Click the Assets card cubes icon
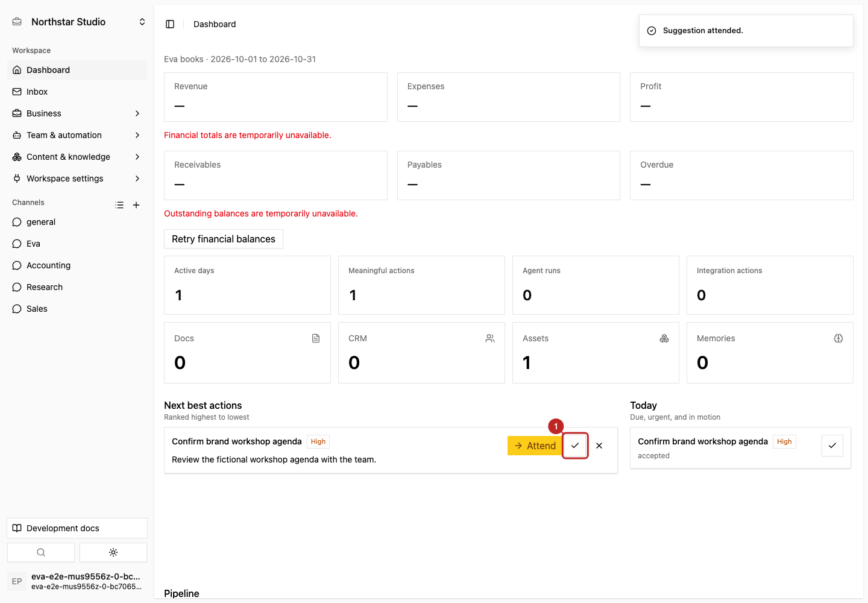The image size is (868, 603). [664, 338]
